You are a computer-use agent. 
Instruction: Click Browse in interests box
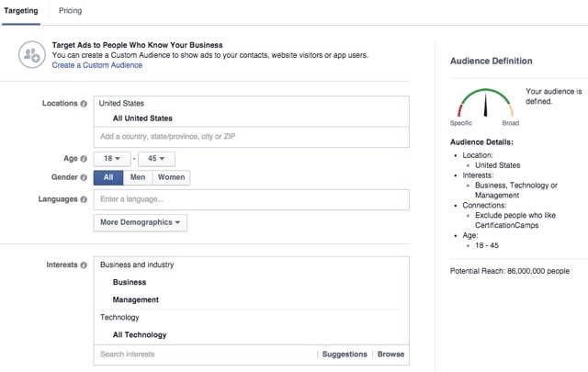click(x=390, y=354)
